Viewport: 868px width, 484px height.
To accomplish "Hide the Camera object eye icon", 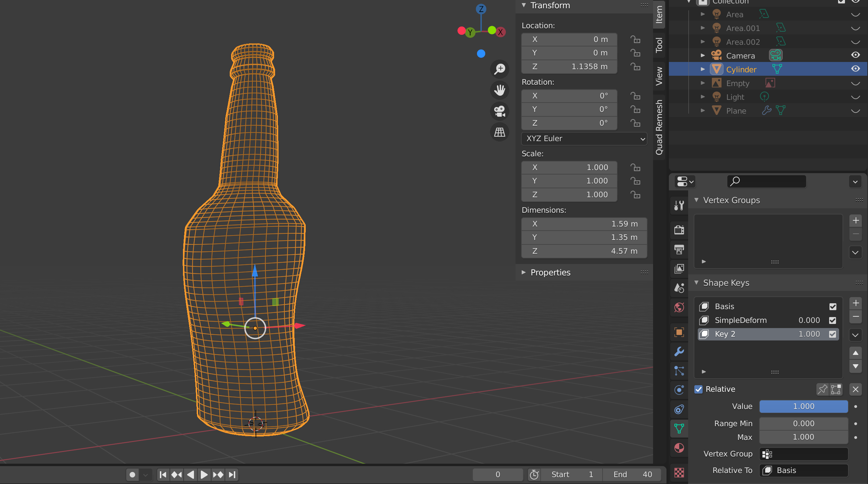I will tap(856, 55).
